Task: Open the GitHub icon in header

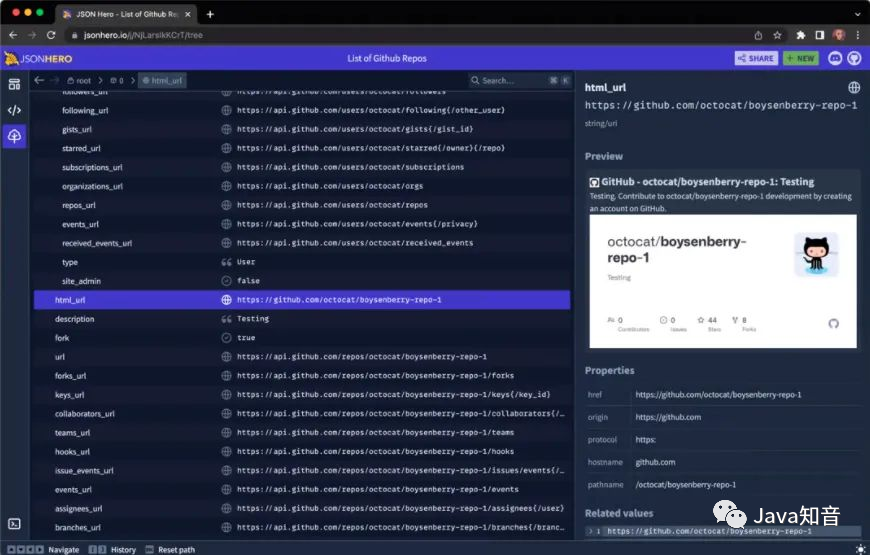Action: [x=855, y=58]
